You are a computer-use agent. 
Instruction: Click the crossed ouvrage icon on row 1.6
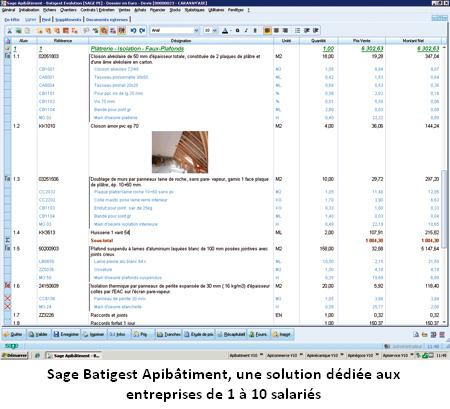[x=7, y=286]
